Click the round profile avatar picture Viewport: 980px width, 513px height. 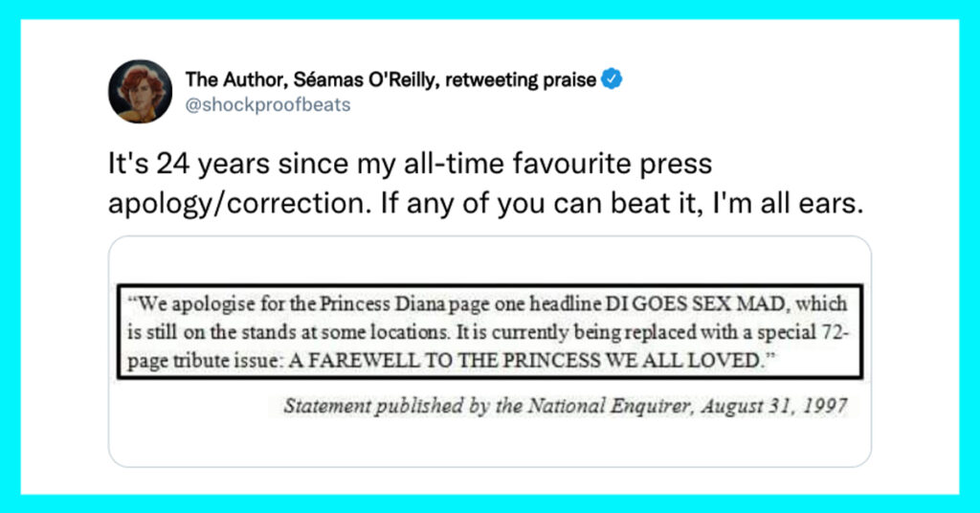(140, 91)
